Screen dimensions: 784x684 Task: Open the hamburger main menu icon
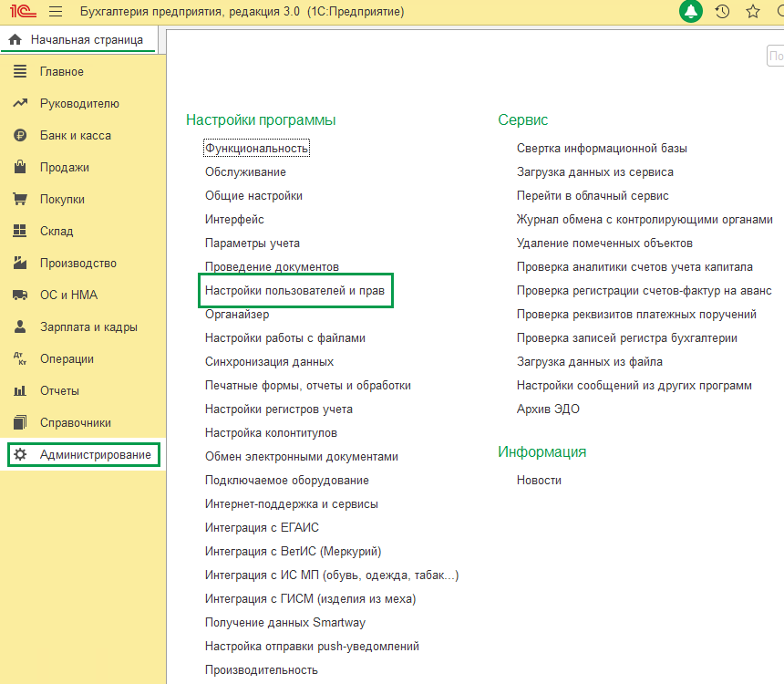tap(56, 11)
